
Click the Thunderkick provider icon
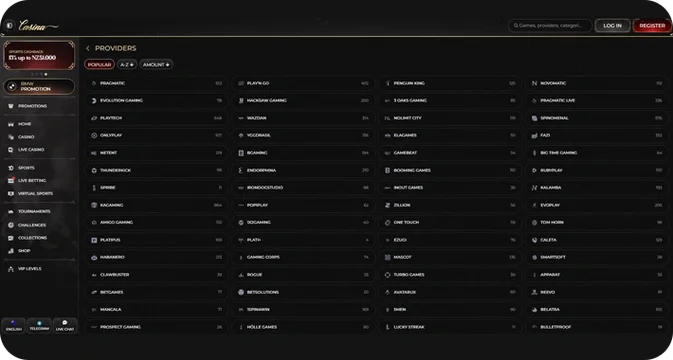click(x=94, y=170)
